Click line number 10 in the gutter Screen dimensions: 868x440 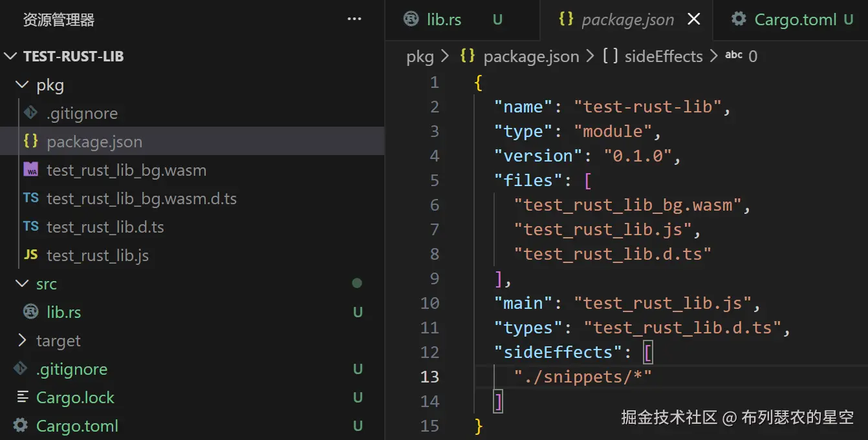pos(429,303)
